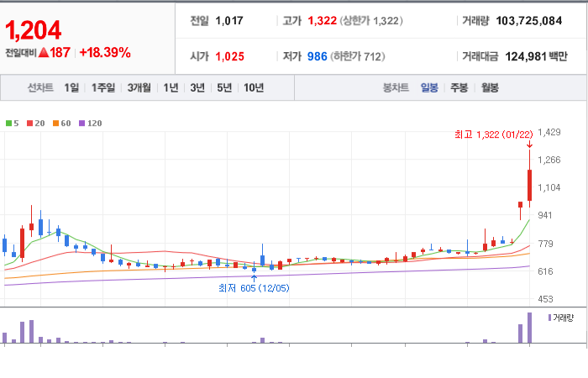Screen dimensions: 588x378
Task: Click the red 20-day average legend swatch
Action: click(x=29, y=123)
